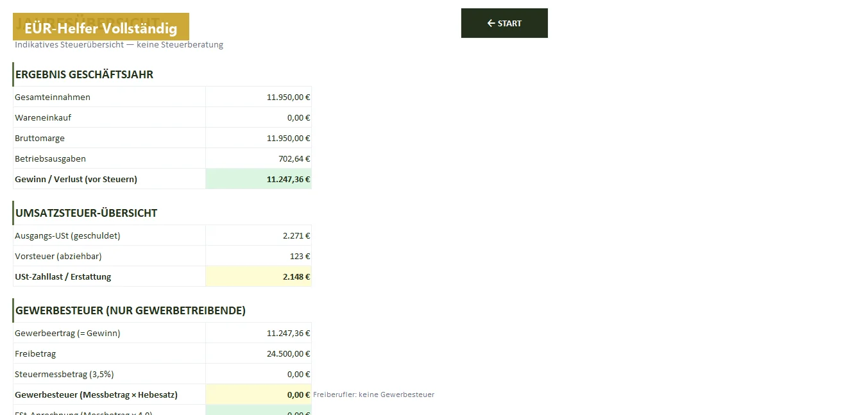Image resolution: width=868 pixels, height=415 pixels.
Task: Click the Betriebsausgaben row label
Action: coord(50,159)
